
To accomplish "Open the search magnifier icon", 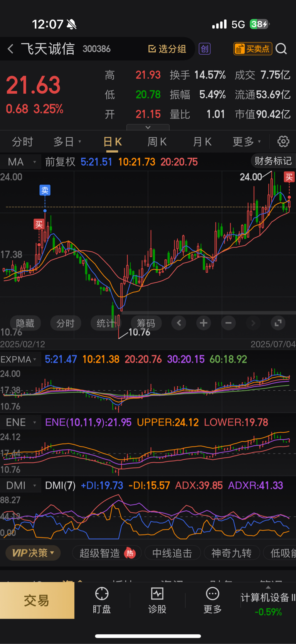I will tap(281, 49).
